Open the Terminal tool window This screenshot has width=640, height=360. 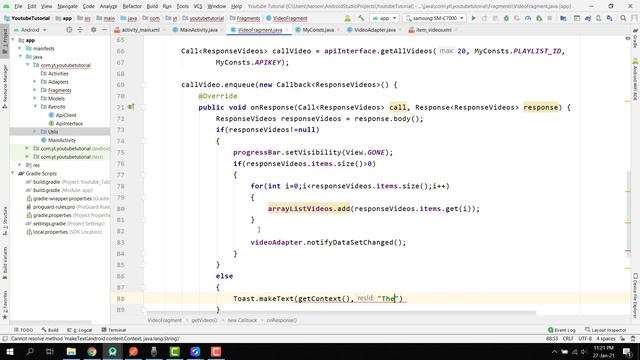coord(114,330)
